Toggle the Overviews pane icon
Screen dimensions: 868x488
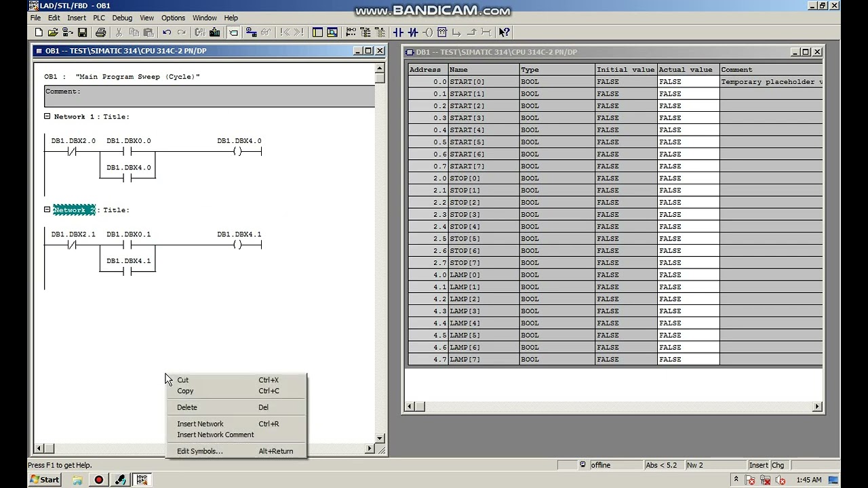click(317, 33)
